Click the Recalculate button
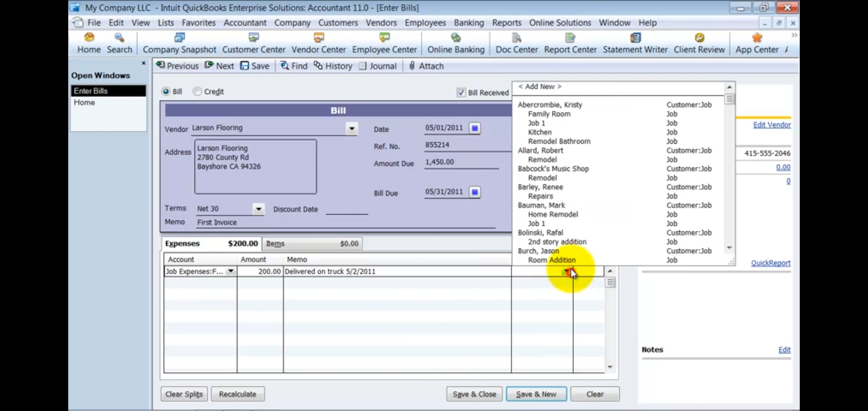The height and width of the screenshot is (411, 868). [x=238, y=394]
